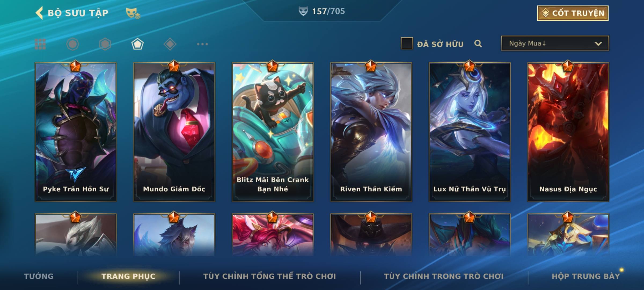Click the magnifier search icon
This screenshot has height=290, width=644.
478,44
